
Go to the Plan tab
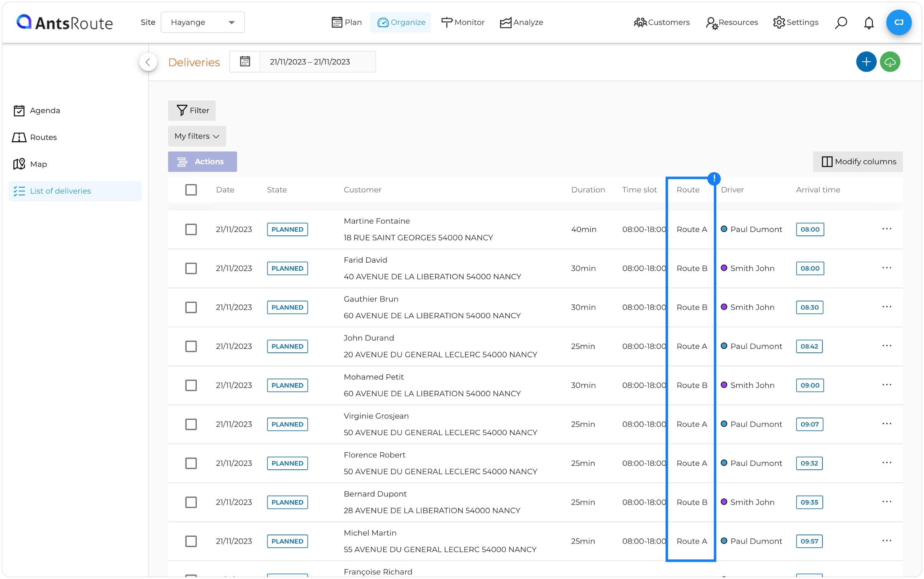pyautogui.click(x=346, y=22)
